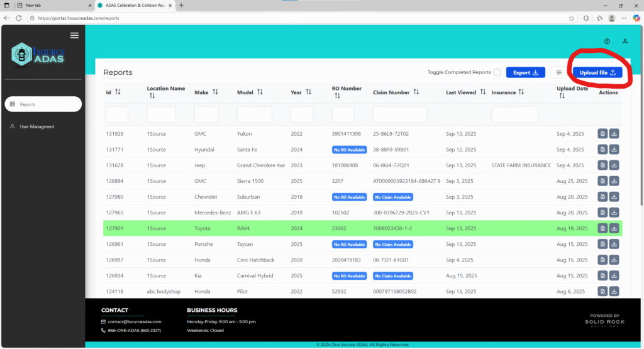644x349 pixels.
Task: Click the Upload file button
Action: (597, 73)
